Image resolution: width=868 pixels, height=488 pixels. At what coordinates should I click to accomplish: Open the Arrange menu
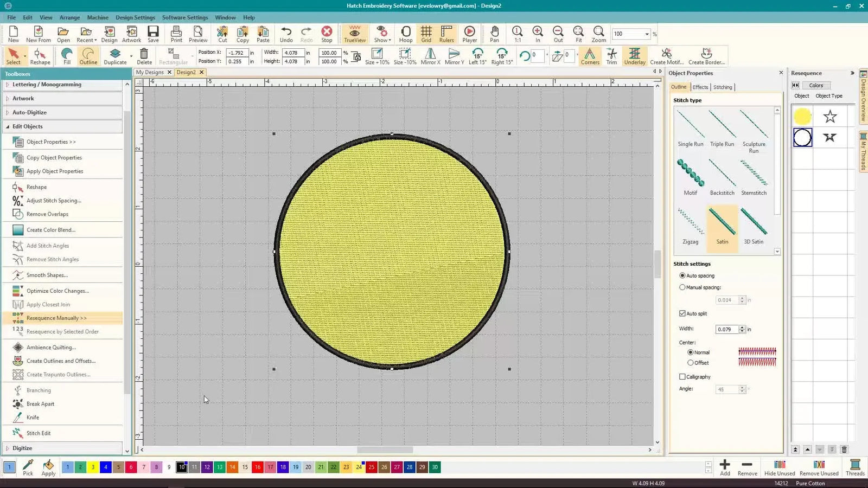click(69, 17)
